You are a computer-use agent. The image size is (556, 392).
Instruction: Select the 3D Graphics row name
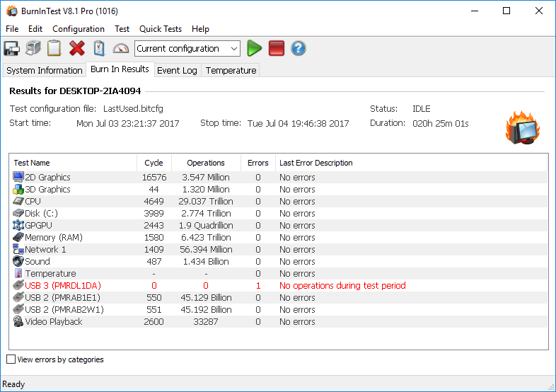tap(47, 189)
